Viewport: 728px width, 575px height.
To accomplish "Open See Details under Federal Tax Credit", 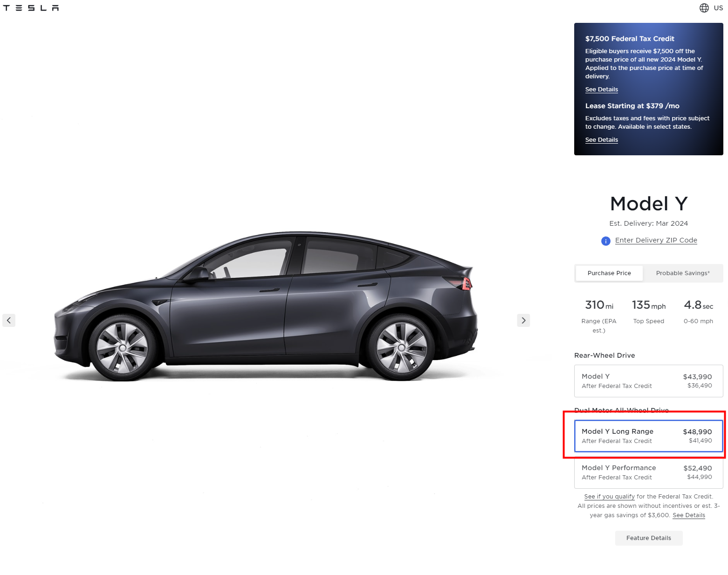I will (x=601, y=90).
